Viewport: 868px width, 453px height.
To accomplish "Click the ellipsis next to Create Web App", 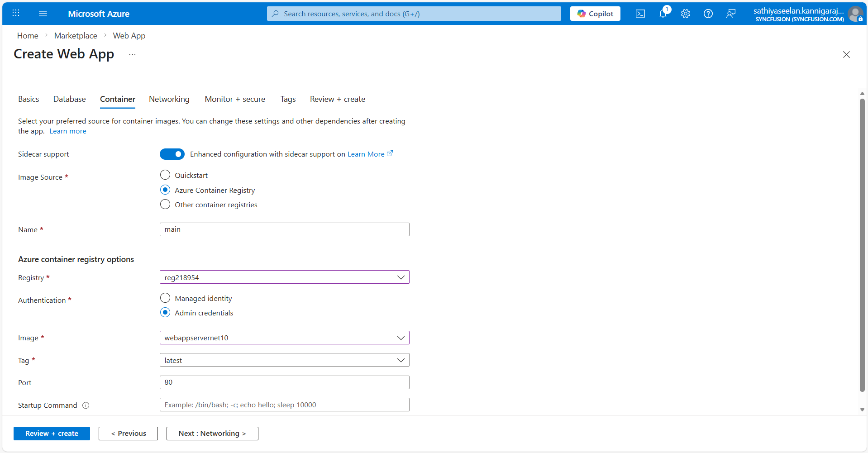I will coord(132,54).
